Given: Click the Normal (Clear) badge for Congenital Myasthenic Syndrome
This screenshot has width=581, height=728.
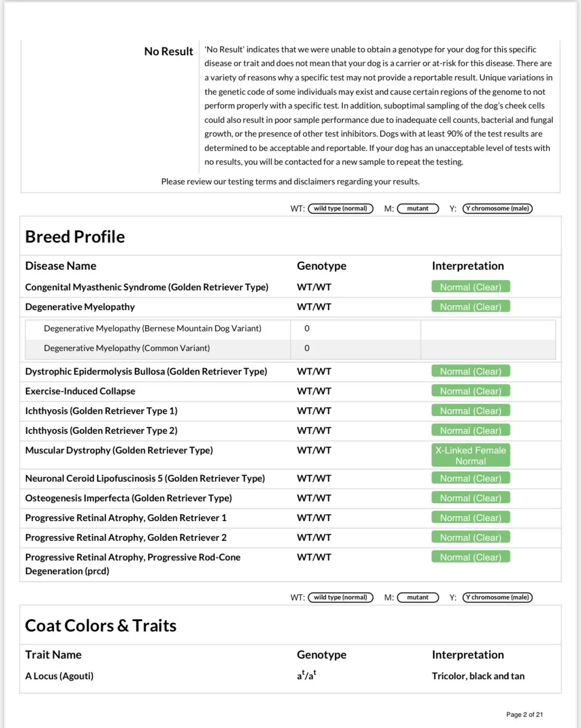Looking at the screenshot, I should click(471, 286).
